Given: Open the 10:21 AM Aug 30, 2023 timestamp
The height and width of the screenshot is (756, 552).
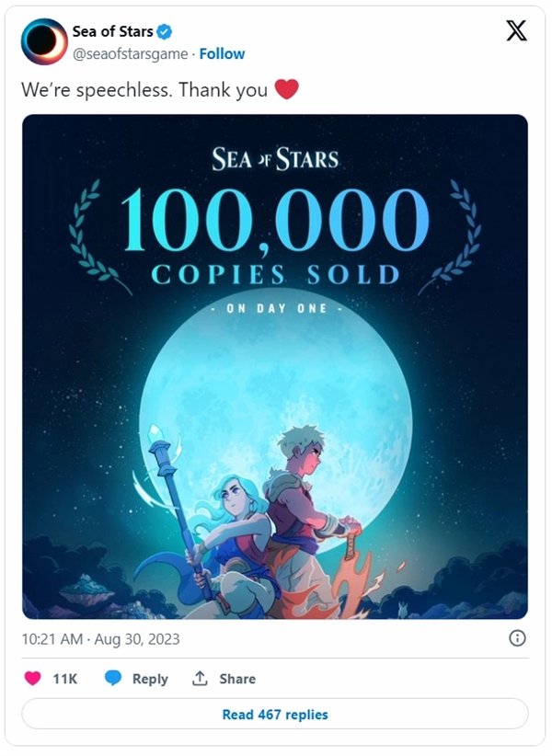Looking at the screenshot, I should pos(100,638).
